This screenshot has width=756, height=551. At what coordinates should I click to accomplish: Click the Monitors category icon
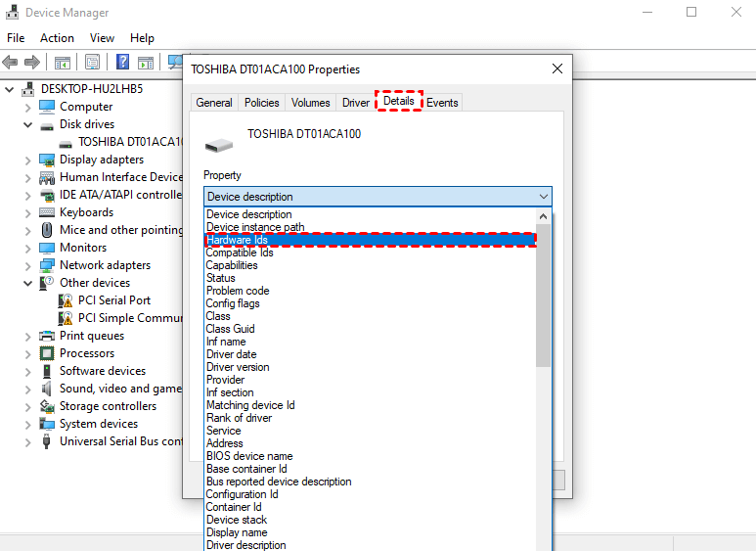[x=47, y=248]
